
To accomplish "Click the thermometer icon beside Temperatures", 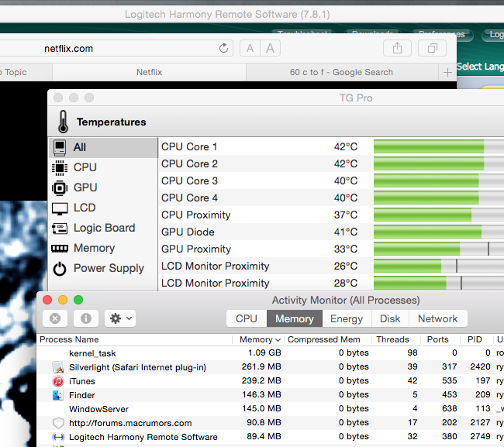I will click(64, 122).
